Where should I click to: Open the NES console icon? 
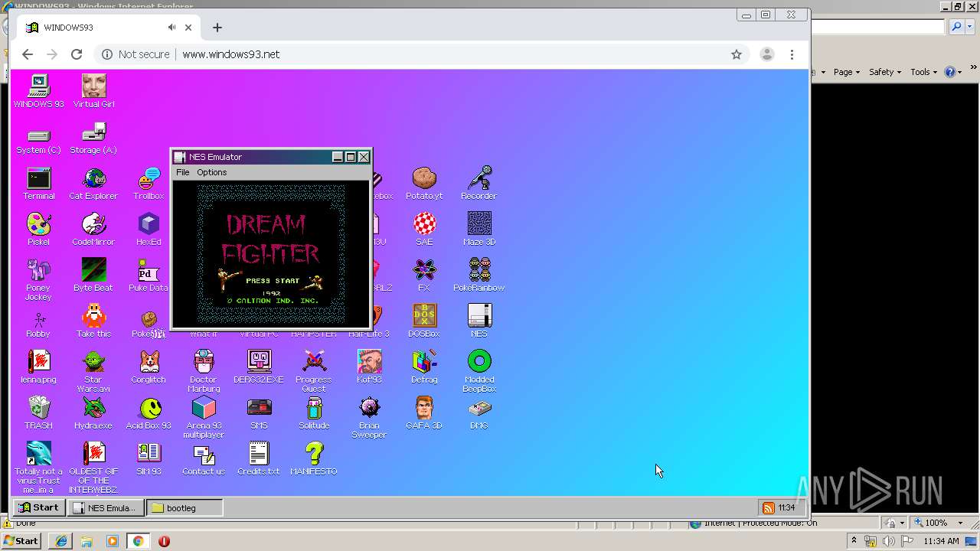[x=479, y=321]
